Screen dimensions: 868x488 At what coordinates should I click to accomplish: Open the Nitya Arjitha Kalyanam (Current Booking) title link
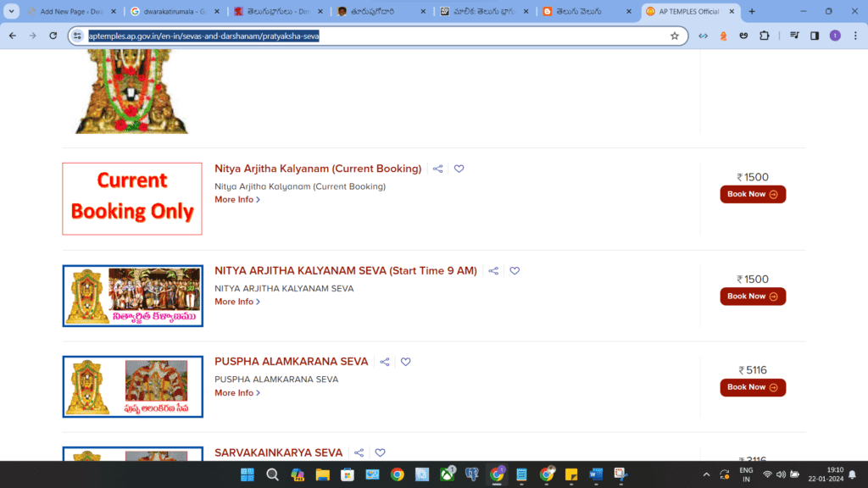318,169
